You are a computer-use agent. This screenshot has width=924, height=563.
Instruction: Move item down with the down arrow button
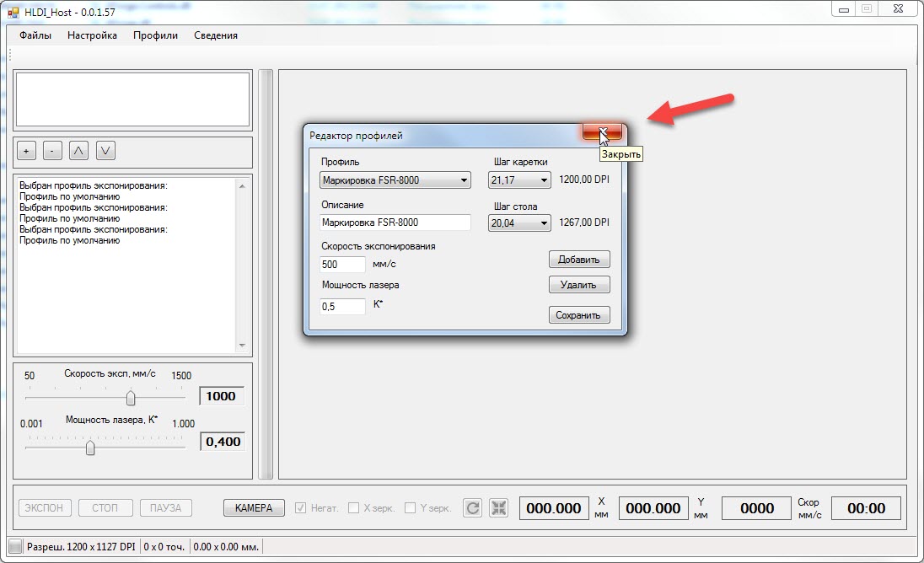pyautogui.click(x=105, y=151)
